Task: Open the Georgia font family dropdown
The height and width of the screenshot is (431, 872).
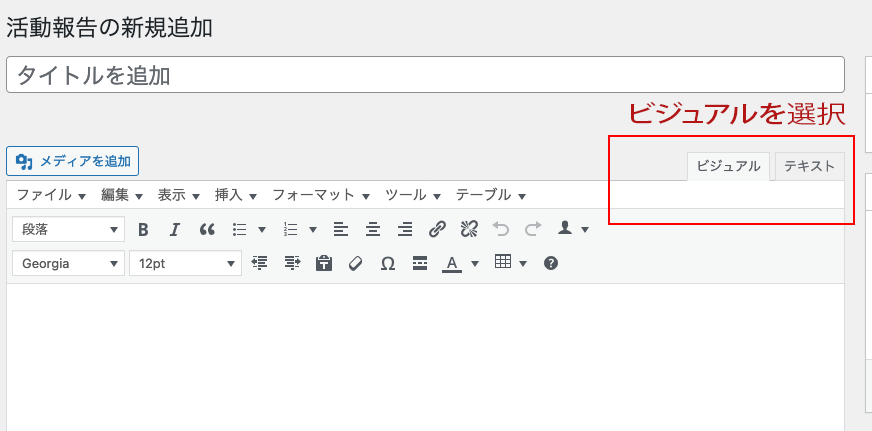Action: (68, 263)
